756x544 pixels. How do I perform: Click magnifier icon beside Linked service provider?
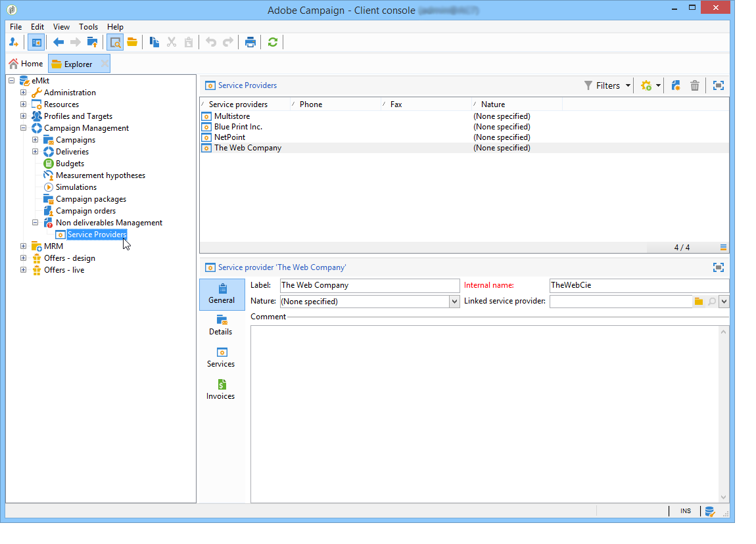(712, 302)
